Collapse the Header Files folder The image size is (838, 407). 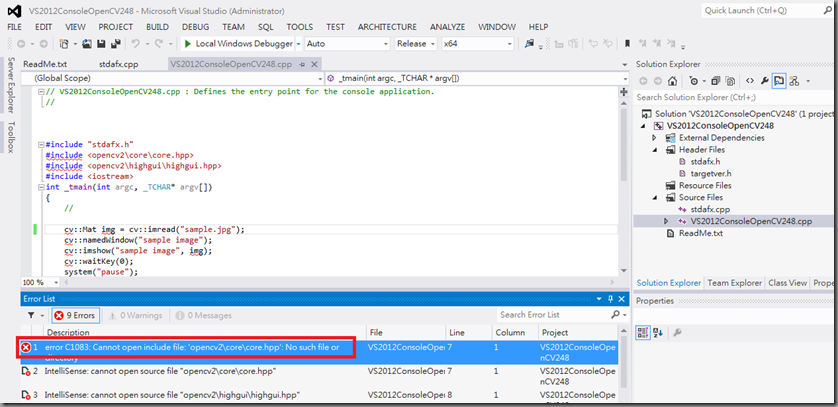click(x=655, y=150)
